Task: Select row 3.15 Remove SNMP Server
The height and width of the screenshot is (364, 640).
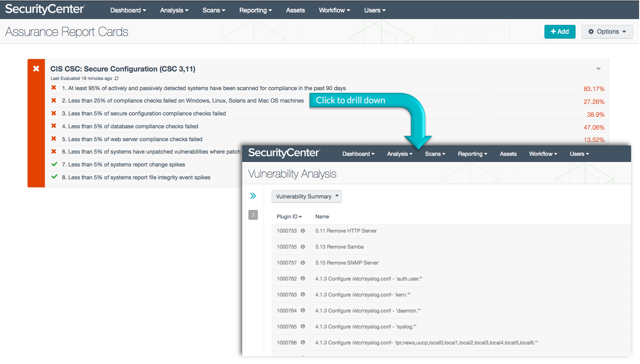Action: [451, 263]
